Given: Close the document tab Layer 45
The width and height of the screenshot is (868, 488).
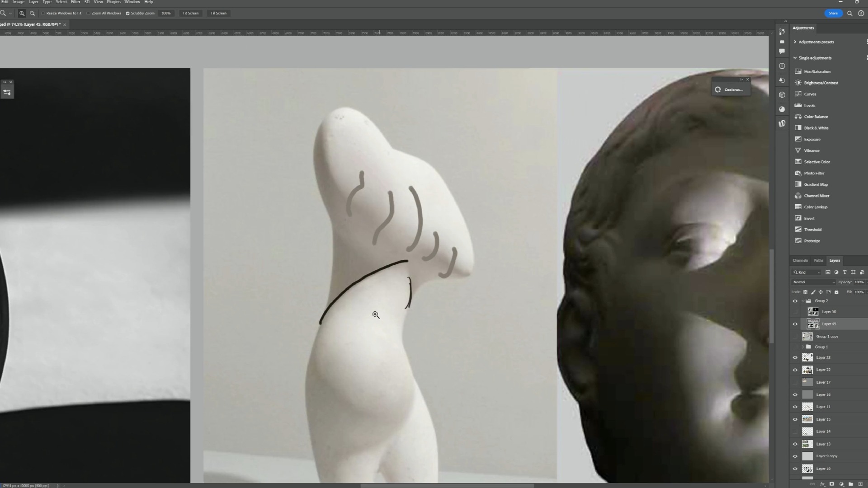Looking at the screenshot, I should [65, 24].
